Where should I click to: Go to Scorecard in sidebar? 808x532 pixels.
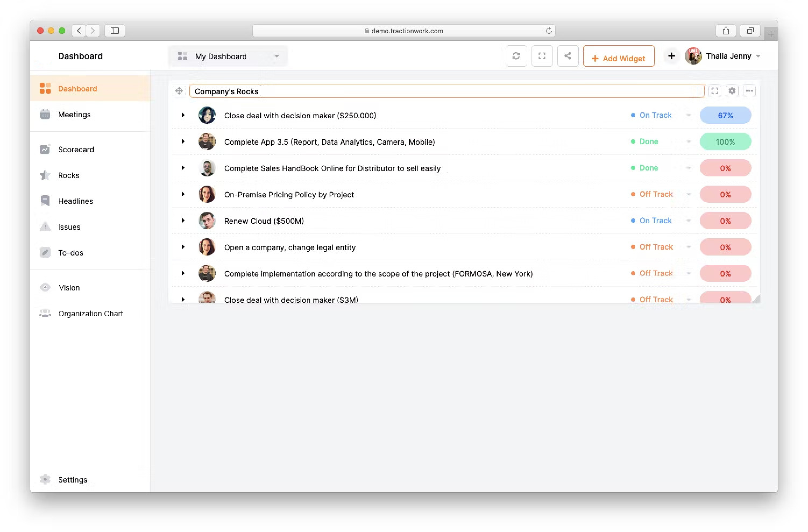point(76,149)
